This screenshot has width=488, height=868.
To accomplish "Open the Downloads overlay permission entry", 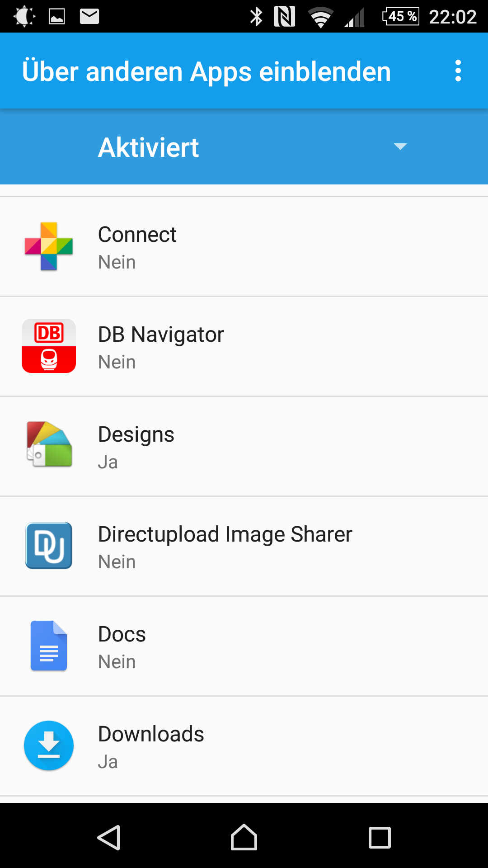I will [244, 746].
